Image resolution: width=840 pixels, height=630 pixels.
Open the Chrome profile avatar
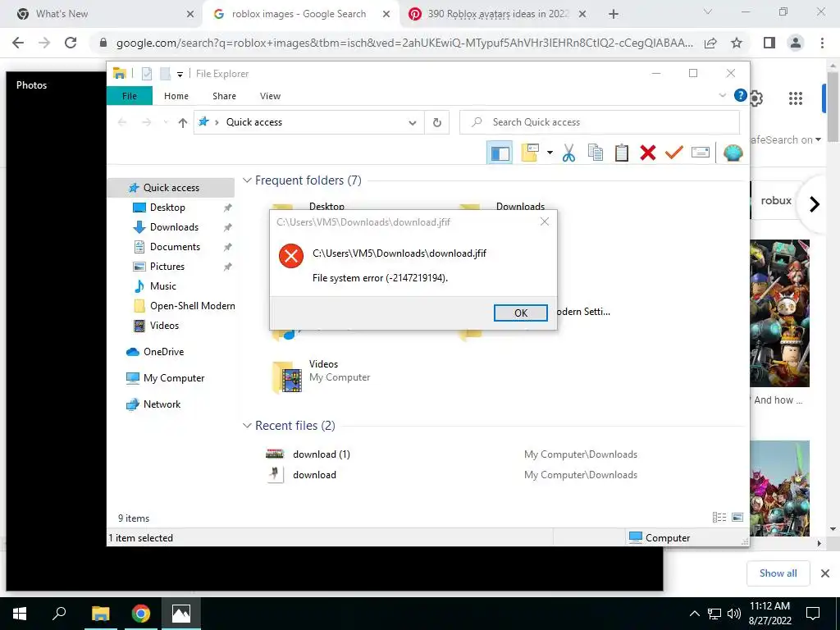796,43
